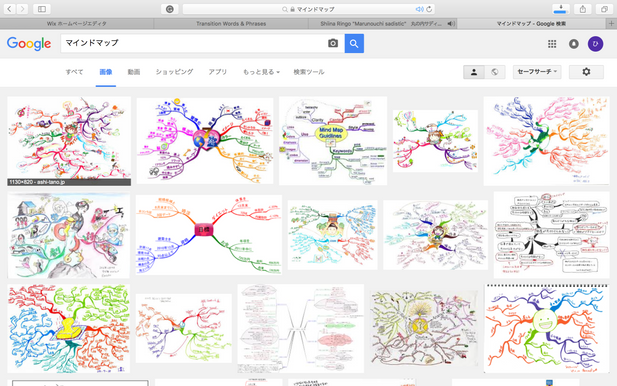Select the 画像 results tab
The height and width of the screenshot is (386, 617).
(x=106, y=72)
